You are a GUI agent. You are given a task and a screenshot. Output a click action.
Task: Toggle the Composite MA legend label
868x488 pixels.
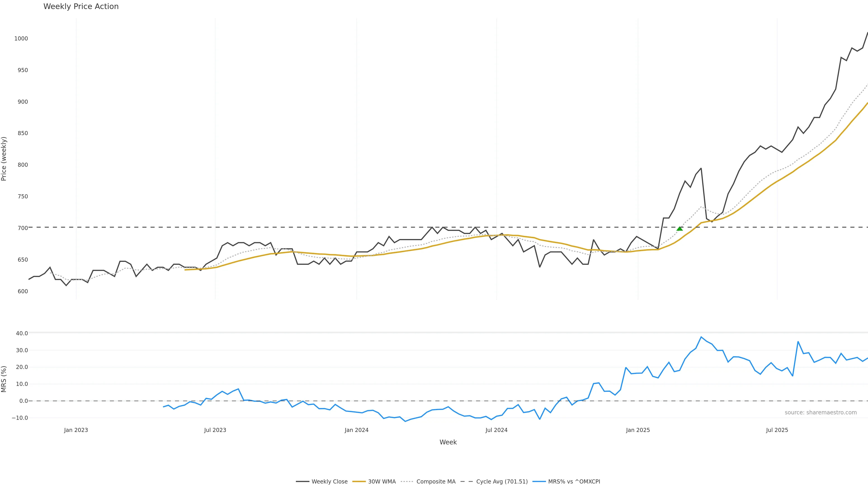436,482
